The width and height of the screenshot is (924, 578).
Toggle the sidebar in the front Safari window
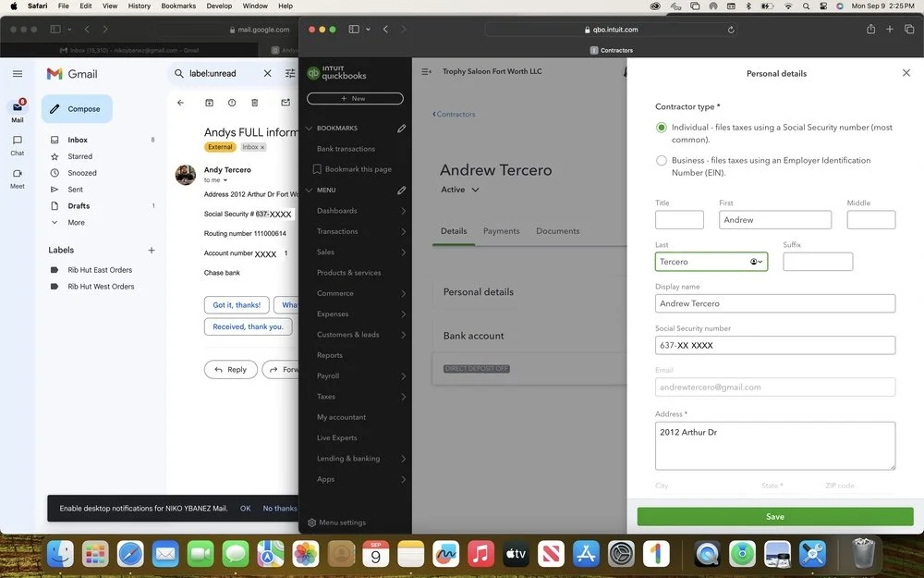(354, 29)
